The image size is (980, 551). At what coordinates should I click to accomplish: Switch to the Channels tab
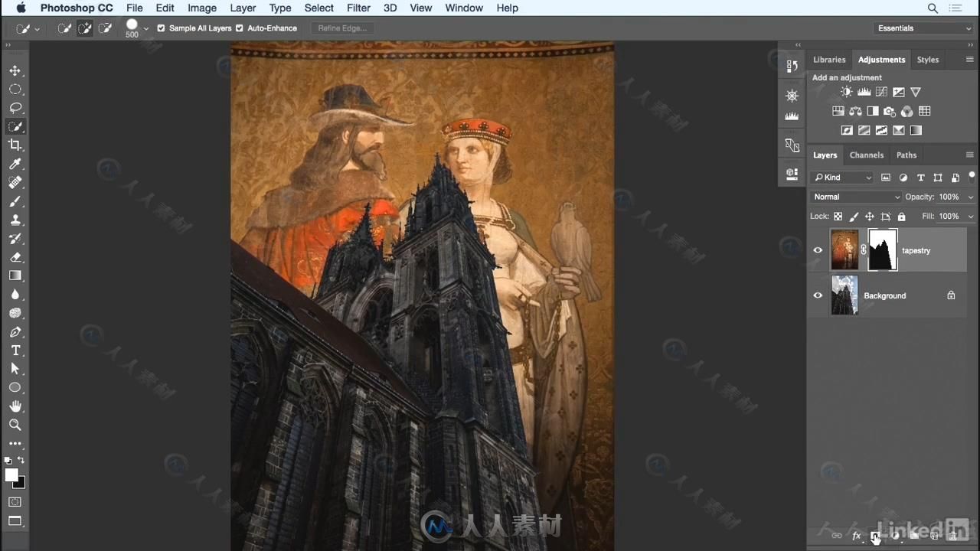[867, 155]
